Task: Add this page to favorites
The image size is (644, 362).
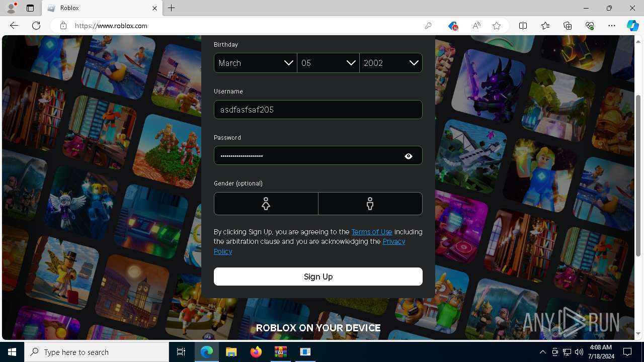Action: (497, 26)
